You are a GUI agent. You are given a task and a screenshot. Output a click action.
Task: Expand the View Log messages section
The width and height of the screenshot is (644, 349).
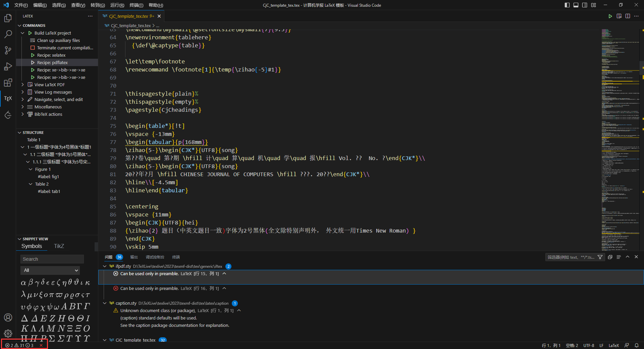pos(23,92)
